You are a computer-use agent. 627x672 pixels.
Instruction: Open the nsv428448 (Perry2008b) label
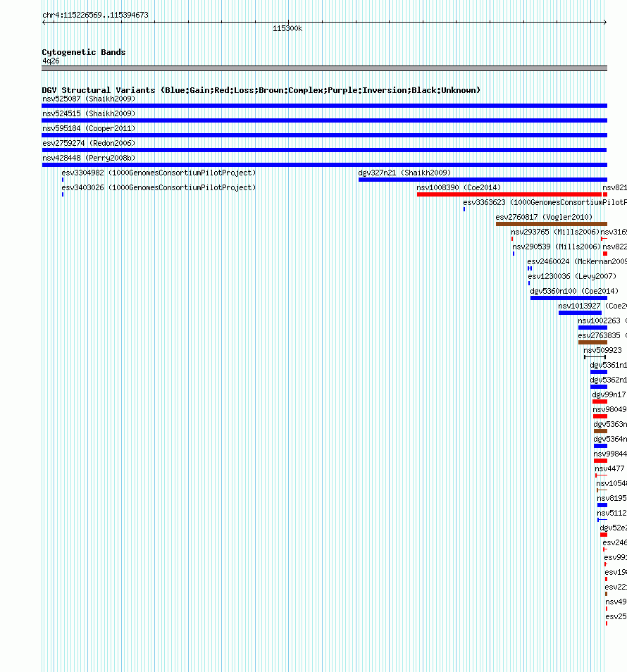[89, 158]
